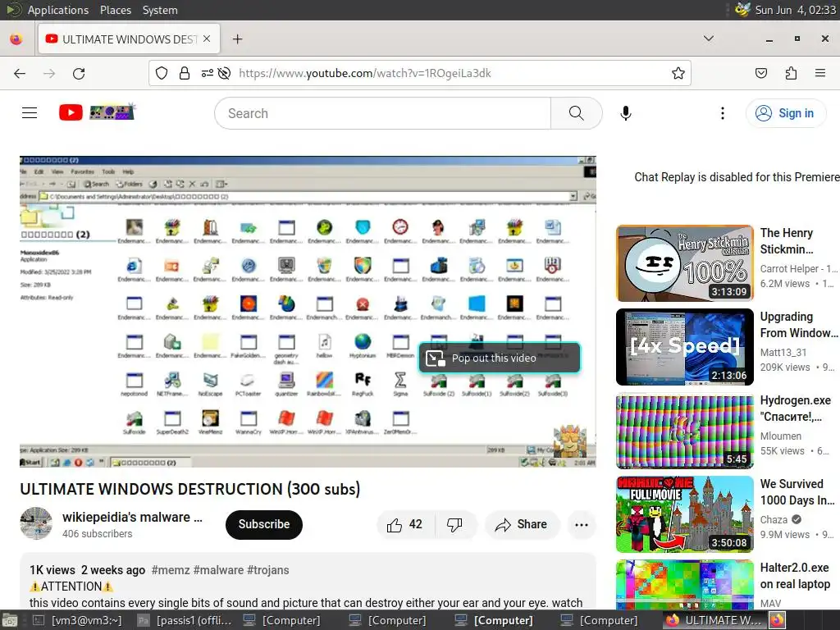Open the Places menu
This screenshot has height=630, width=840.
click(x=115, y=10)
